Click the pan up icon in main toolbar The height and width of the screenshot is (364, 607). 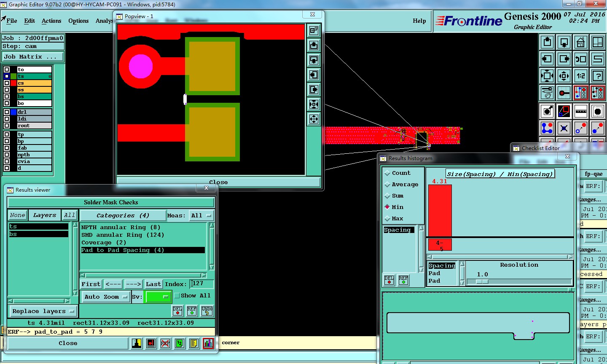coord(547,42)
